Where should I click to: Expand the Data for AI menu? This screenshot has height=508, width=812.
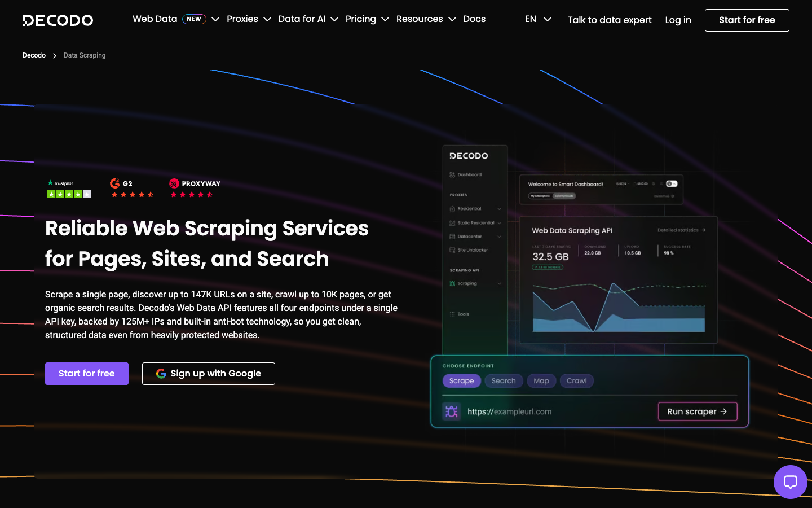pos(308,19)
